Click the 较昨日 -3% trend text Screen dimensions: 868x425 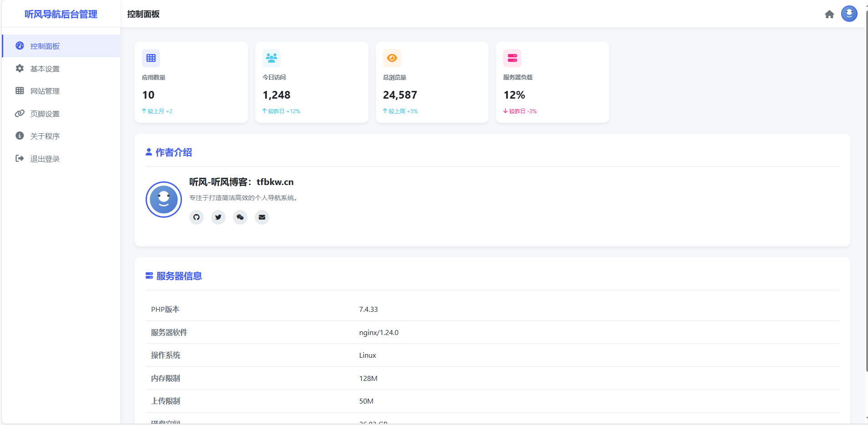[520, 111]
